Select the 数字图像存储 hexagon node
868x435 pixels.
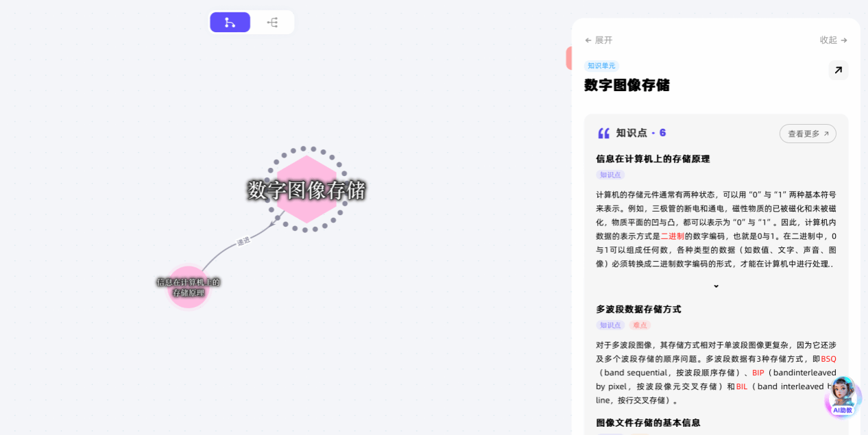(306, 190)
